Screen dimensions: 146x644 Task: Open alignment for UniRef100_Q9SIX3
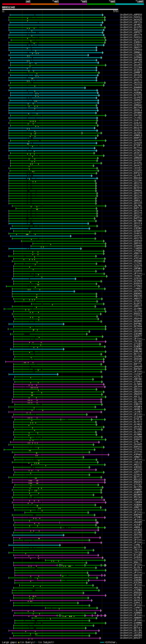131,256
